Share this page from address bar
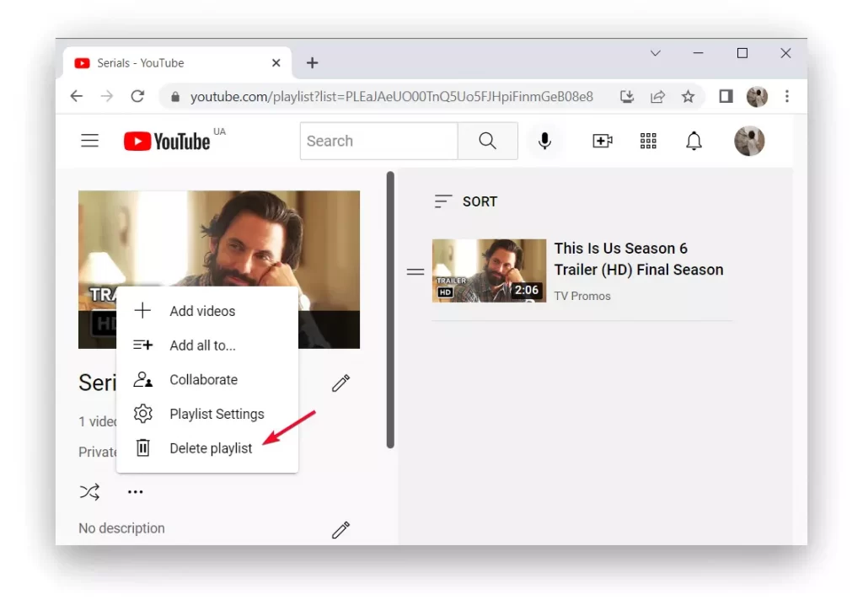This screenshot has height=616, width=863. coord(657,97)
